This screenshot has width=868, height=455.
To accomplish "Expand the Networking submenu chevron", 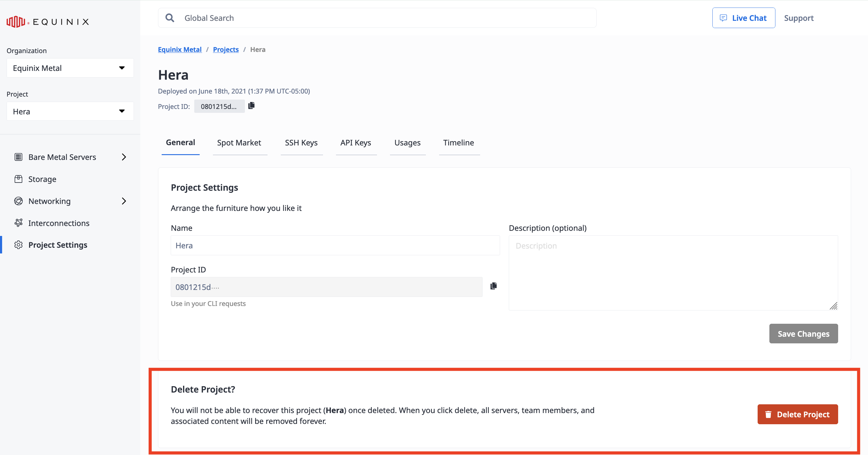I will pos(124,201).
